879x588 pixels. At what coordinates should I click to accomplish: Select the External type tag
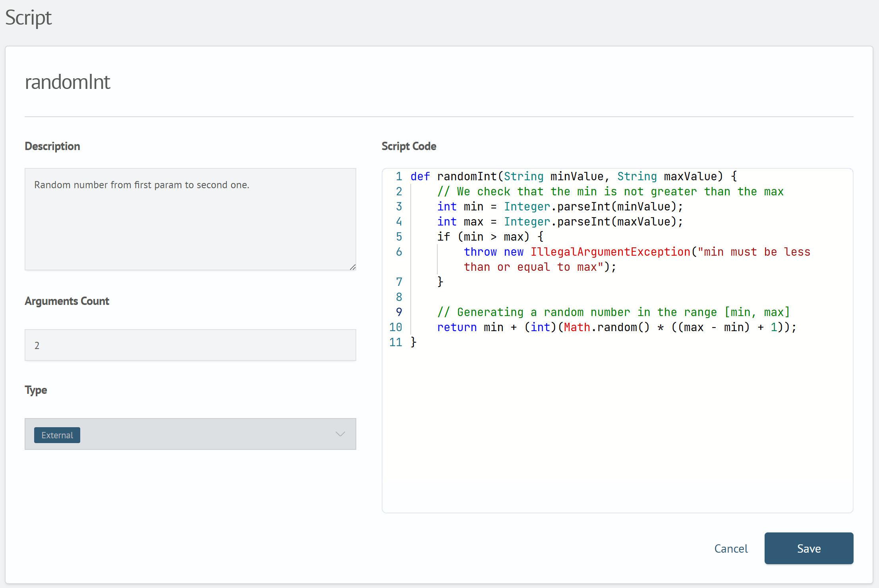[57, 435]
